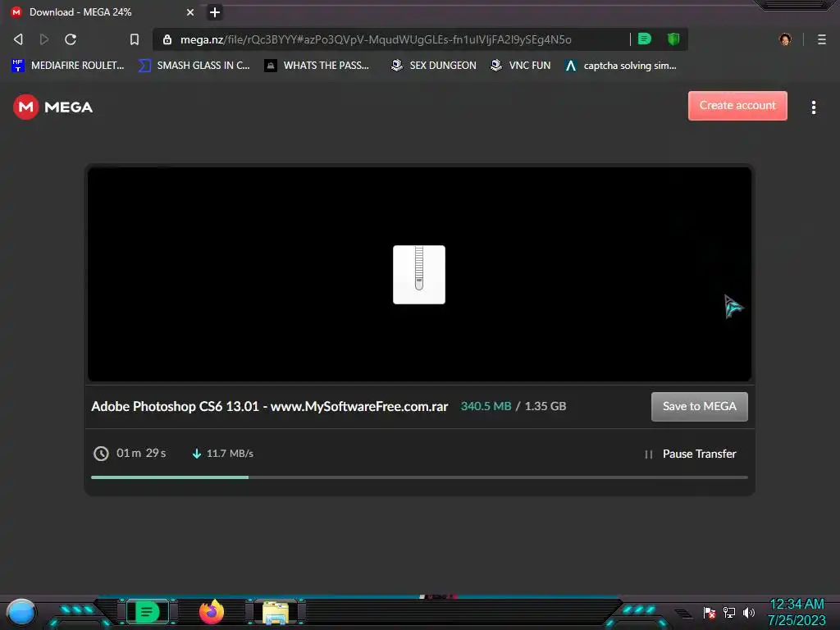
Task: Open the VNC FUN bookmark
Action: point(521,66)
